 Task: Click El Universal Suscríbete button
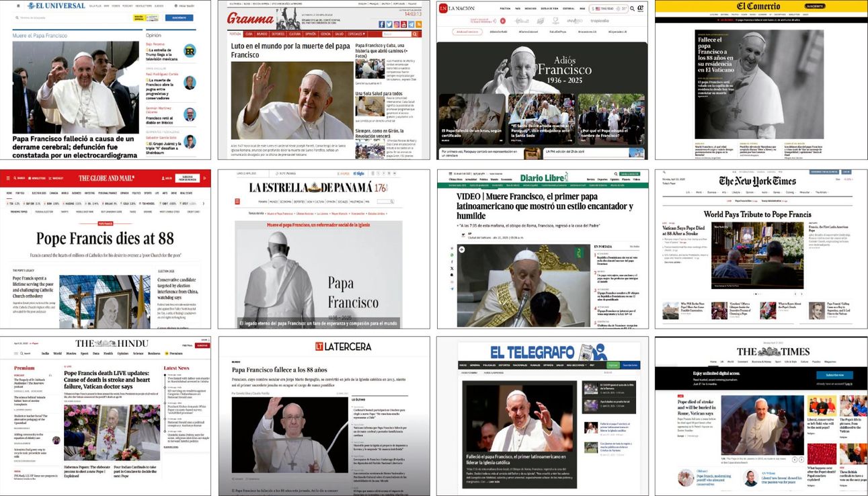coord(178,18)
